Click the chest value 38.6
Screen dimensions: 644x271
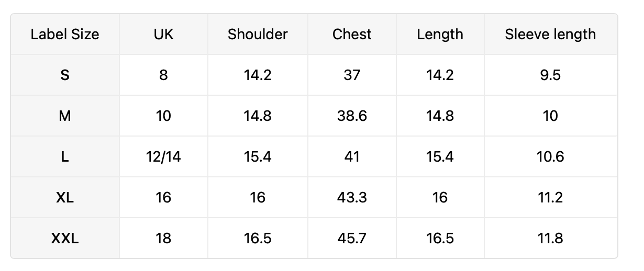pyautogui.click(x=352, y=116)
